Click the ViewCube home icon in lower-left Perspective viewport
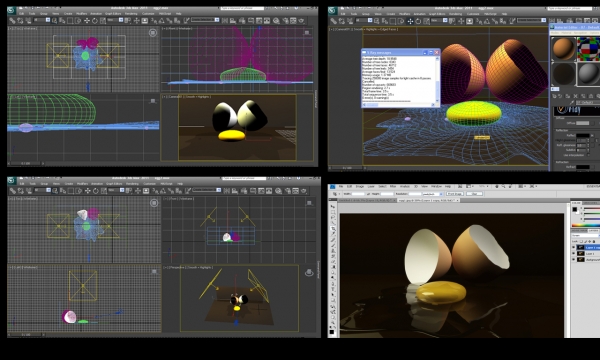600x360 pixels. tap(309, 272)
